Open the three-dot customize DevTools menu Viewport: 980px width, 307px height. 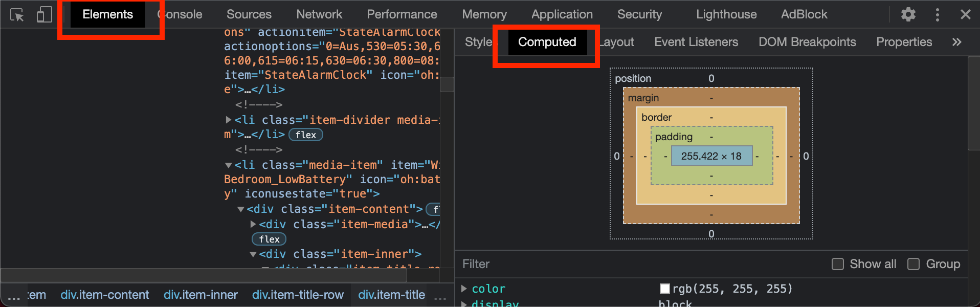pos(937,14)
